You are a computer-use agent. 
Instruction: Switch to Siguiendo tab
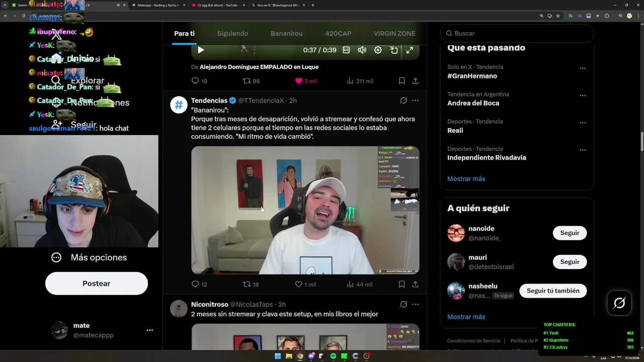pyautogui.click(x=232, y=33)
